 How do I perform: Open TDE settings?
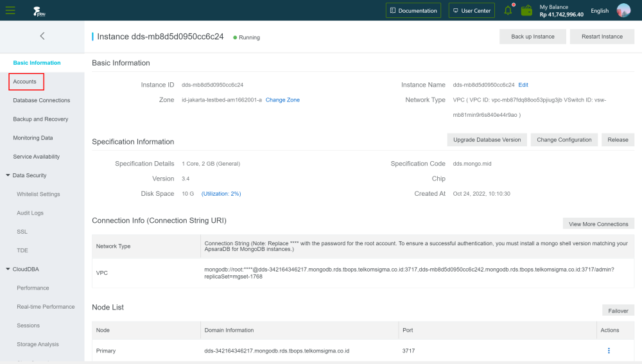[x=22, y=250]
